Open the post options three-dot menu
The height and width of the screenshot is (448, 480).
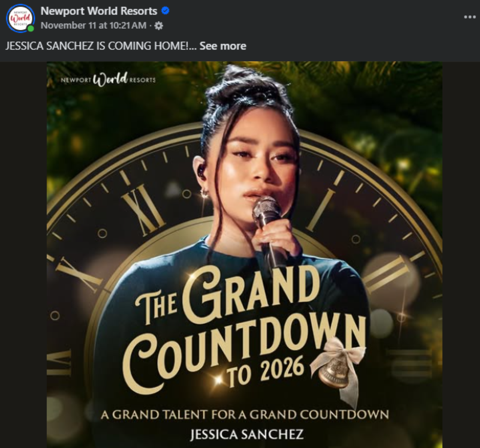point(470,17)
